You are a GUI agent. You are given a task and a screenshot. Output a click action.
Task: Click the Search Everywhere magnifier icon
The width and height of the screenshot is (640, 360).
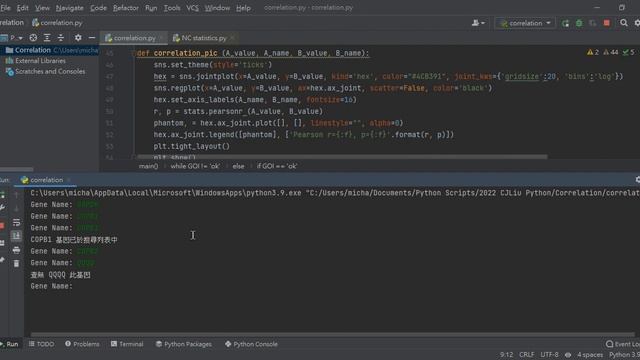[624, 23]
